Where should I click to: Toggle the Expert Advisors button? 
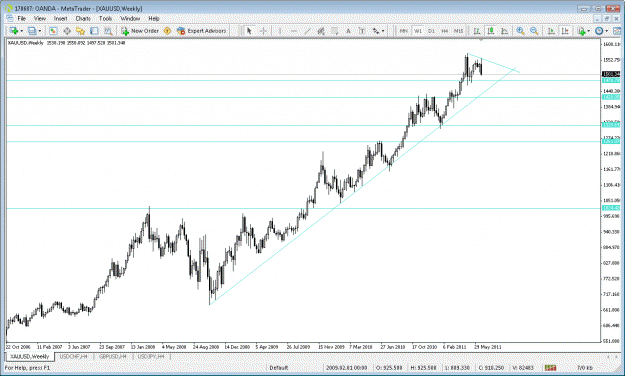click(x=202, y=31)
